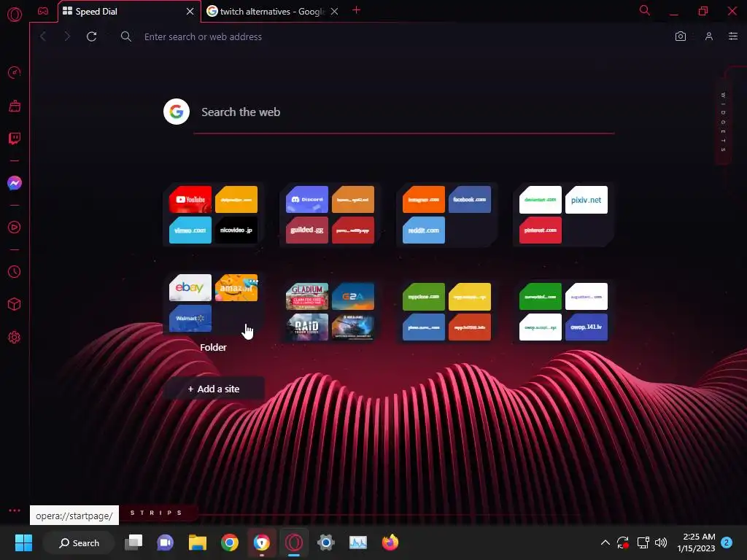Open the pinterest.com speed dial tile
Viewport: 747px width, 560px height.
click(x=541, y=230)
